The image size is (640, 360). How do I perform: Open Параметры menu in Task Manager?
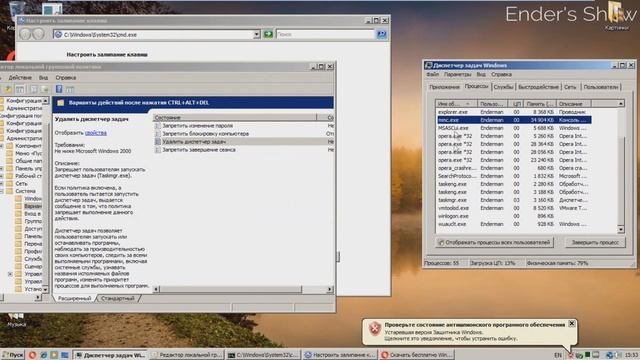click(458, 75)
